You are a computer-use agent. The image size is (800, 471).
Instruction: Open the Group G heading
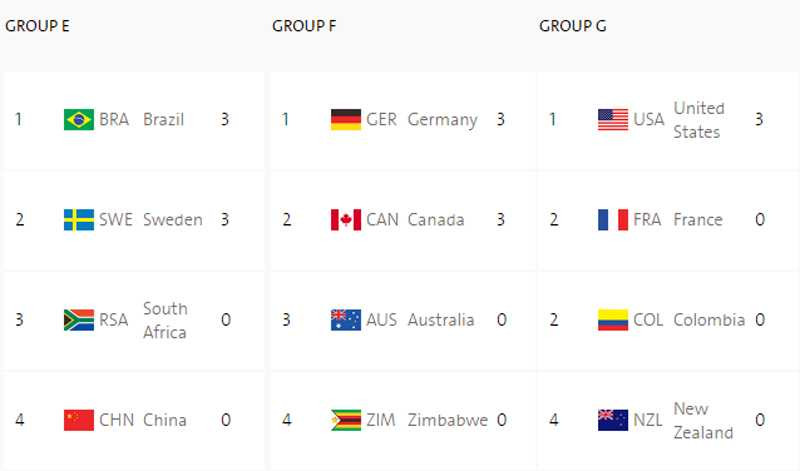572,26
